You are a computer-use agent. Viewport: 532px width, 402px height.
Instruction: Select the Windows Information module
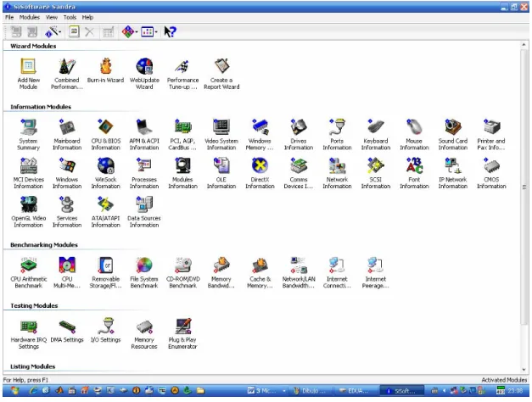[67, 173]
